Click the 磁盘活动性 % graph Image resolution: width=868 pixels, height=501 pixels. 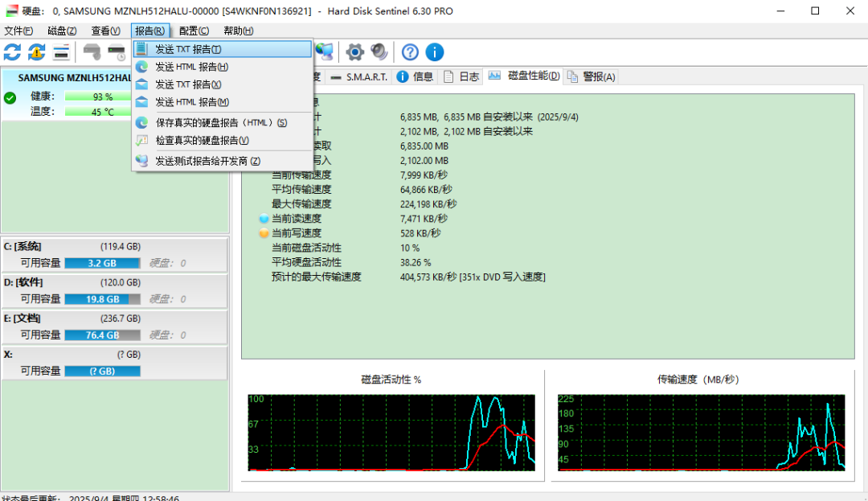point(391,433)
